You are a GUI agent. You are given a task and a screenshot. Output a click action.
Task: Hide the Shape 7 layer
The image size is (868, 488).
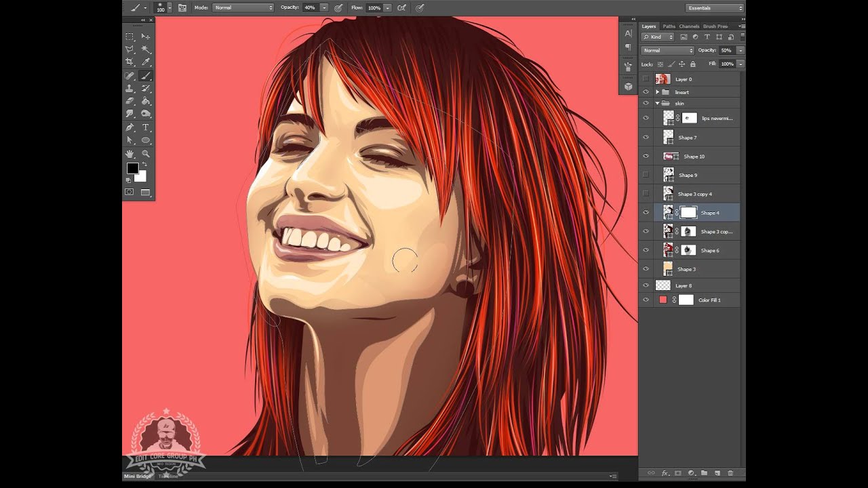click(x=646, y=137)
